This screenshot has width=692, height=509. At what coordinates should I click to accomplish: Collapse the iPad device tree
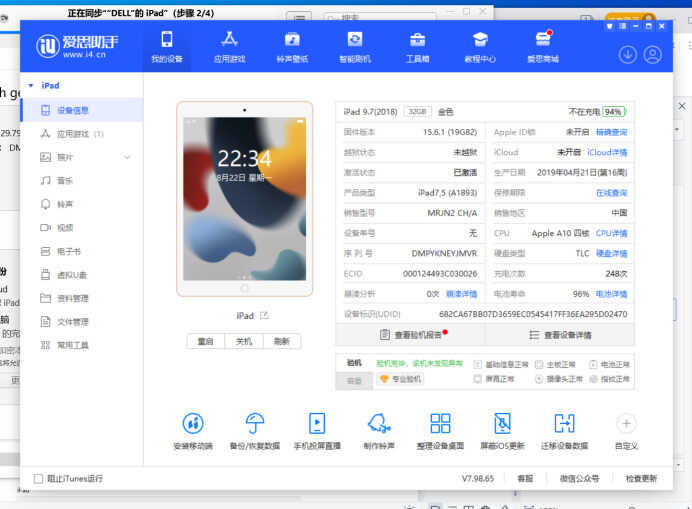[x=31, y=86]
